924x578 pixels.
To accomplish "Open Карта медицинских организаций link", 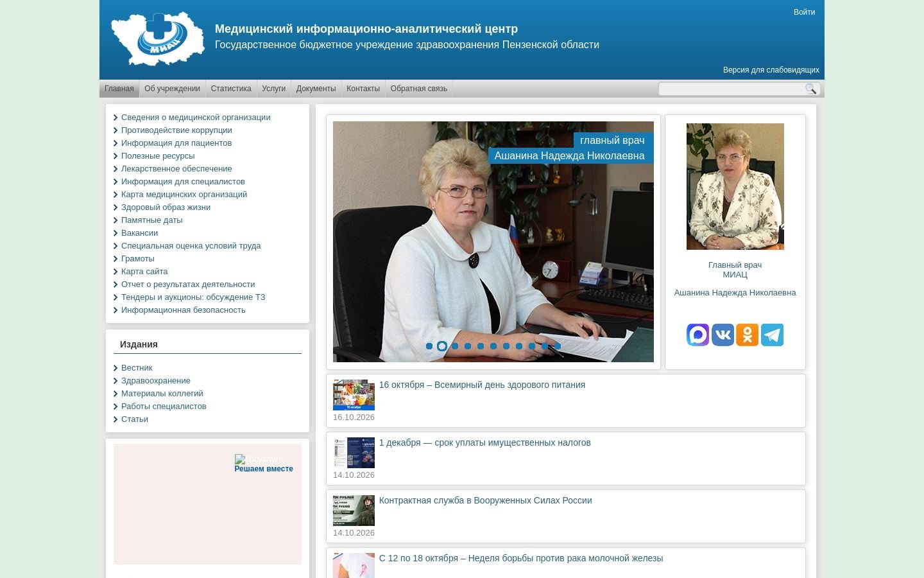I will coord(184,195).
